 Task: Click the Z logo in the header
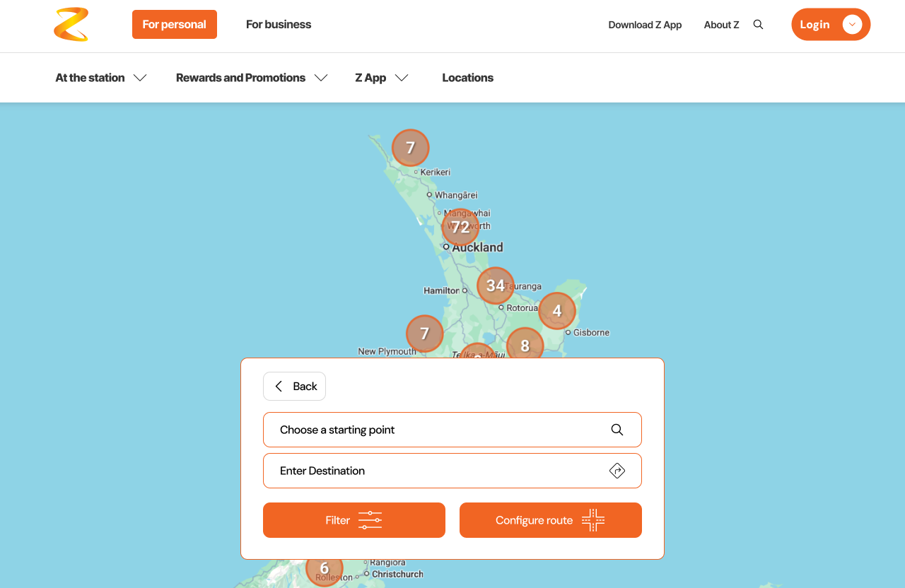[71, 24]
